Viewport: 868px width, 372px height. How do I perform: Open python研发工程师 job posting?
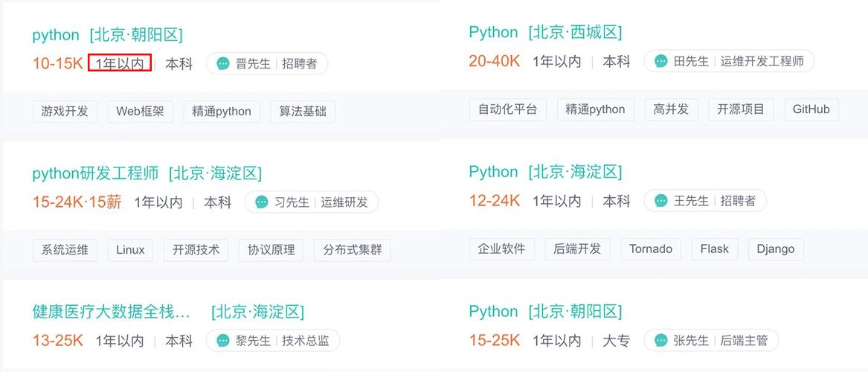point(147,174)
